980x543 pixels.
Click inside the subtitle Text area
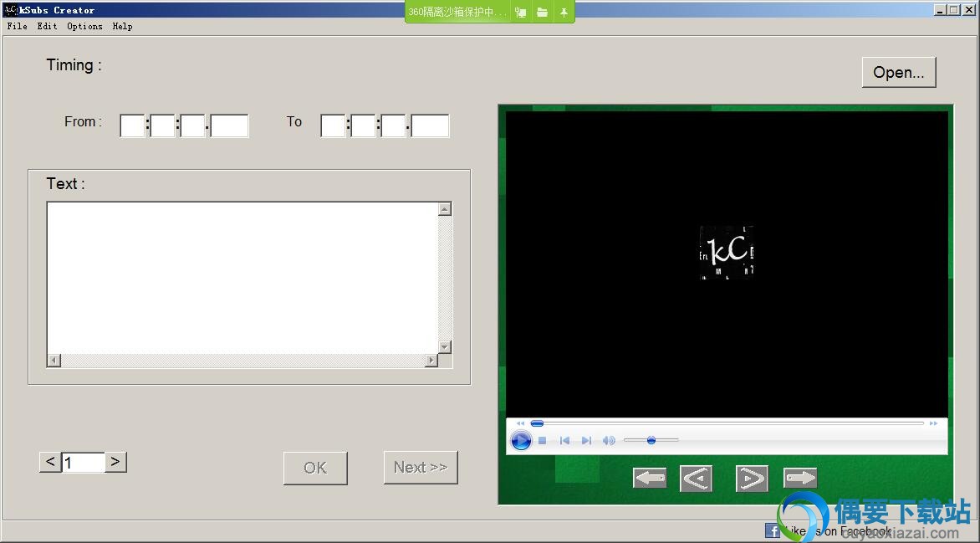click(242, 278)
